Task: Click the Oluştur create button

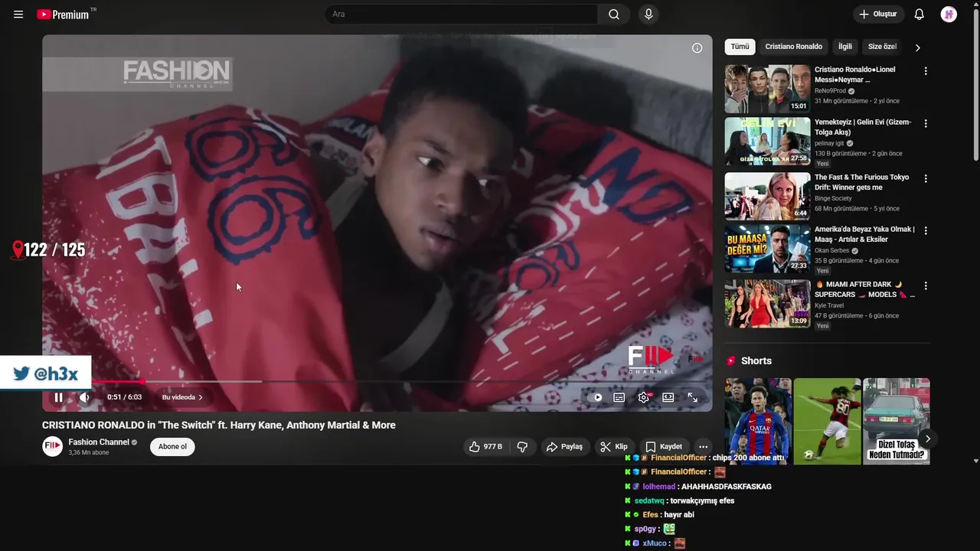Action: coord(878,15)
